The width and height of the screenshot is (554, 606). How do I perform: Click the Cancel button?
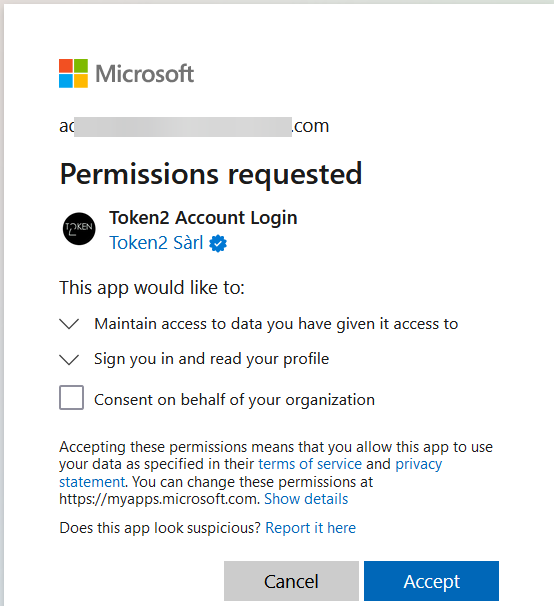coord(291,581)
